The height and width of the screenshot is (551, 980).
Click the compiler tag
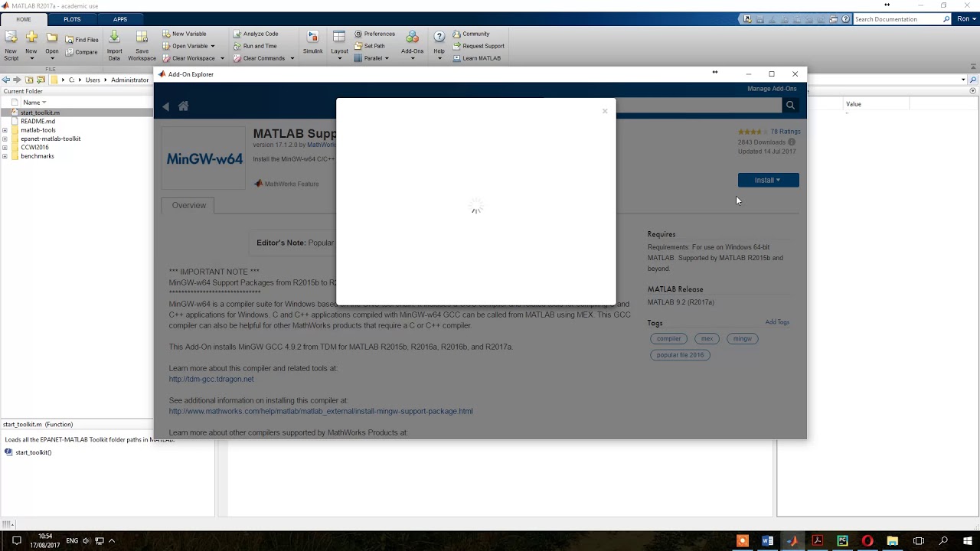point(668,338)
